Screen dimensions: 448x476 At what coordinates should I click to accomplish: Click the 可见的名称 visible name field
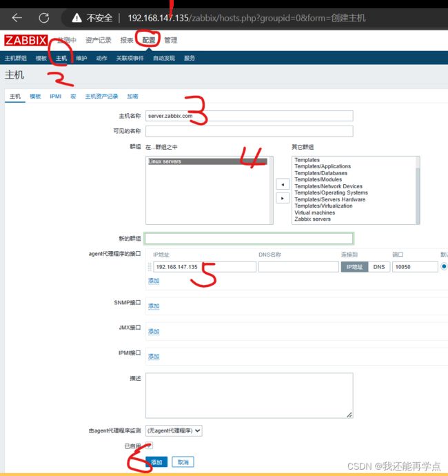pyautogui.click(x=250, y=131)
